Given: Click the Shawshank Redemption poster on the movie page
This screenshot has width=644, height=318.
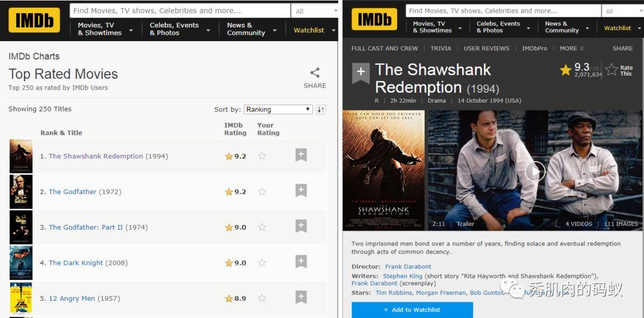Looking at the screenshot, I should click(x=383, y=170).
